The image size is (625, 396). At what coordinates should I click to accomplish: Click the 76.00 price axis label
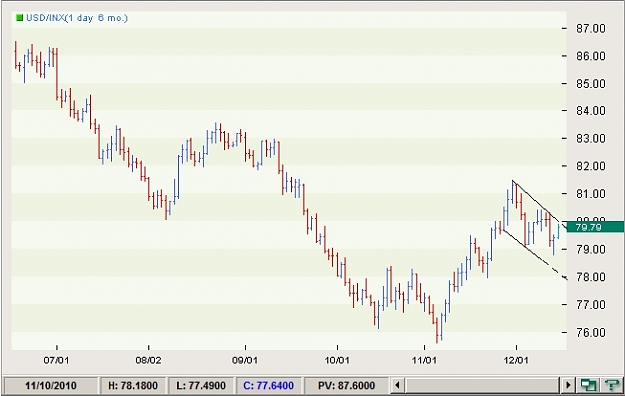coord(591,332)
